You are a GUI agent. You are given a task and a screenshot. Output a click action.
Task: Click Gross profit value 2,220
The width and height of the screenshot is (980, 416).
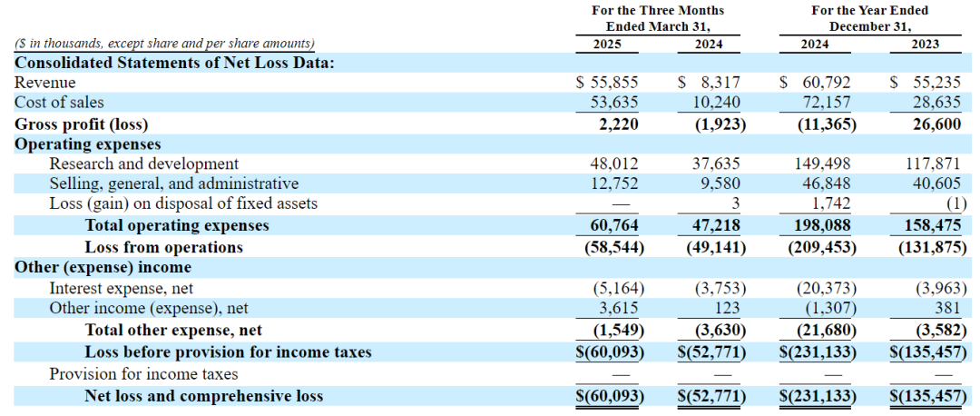(x=621, y=124)
